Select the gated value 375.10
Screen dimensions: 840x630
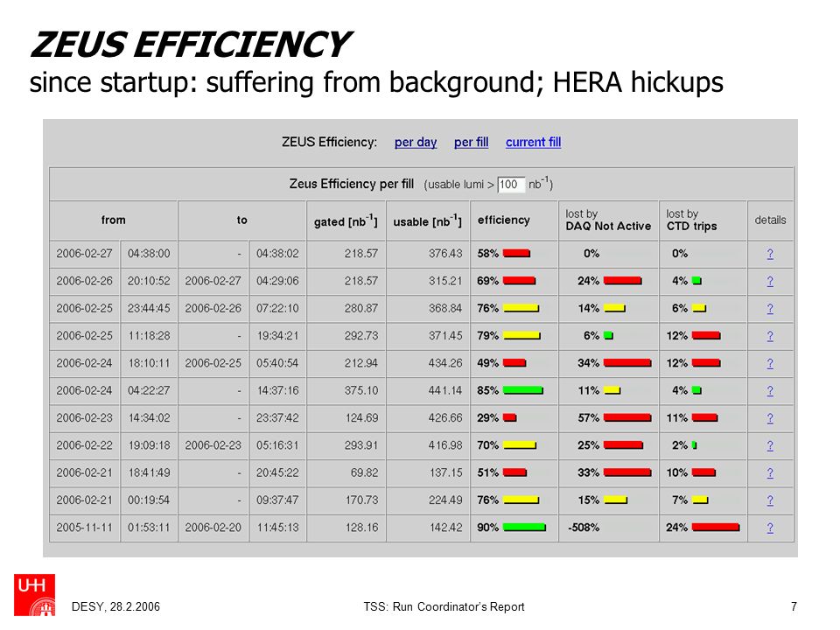[361, 390]
